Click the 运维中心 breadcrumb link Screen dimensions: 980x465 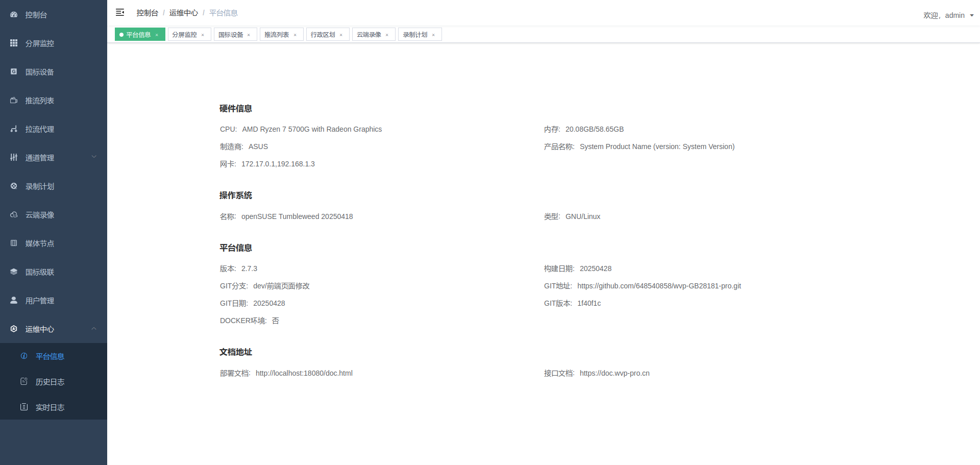tap(183, 13)
